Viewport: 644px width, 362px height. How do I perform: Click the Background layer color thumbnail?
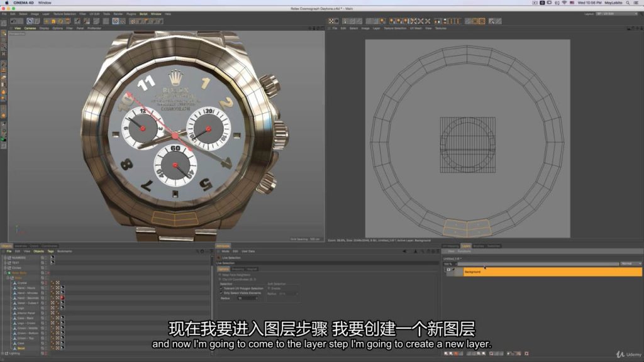pos(458,271)
